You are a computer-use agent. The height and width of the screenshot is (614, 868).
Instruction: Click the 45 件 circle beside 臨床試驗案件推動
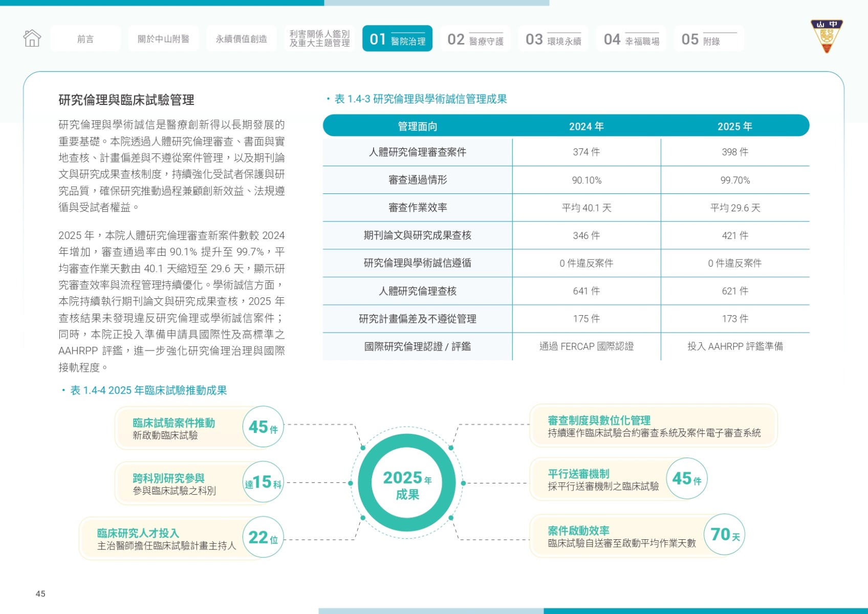tap(263, 427)
